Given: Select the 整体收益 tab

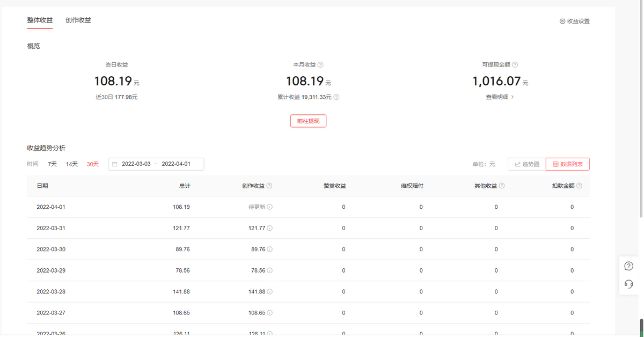Looking at the screenshot, I should (x=40, y=20).
